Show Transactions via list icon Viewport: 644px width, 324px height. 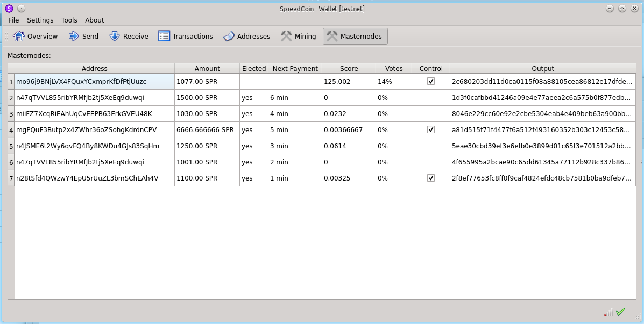[x=164, y=36]
